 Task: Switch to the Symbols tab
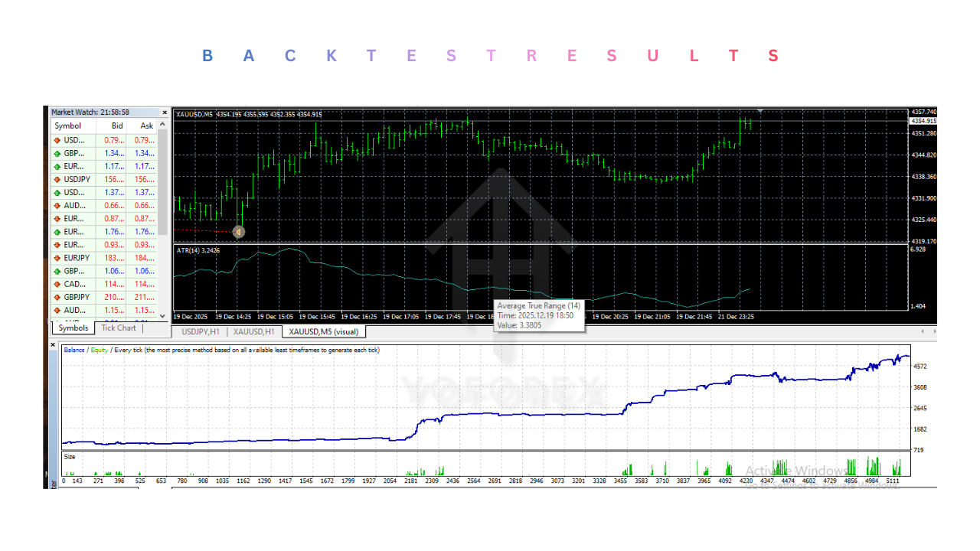pos(72,328)
